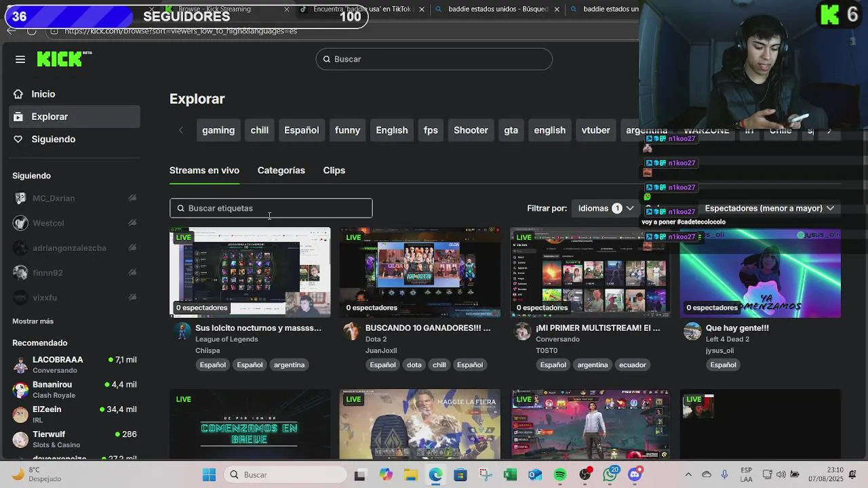Click the taskbar Buscar search box

(x=285, y=475)
